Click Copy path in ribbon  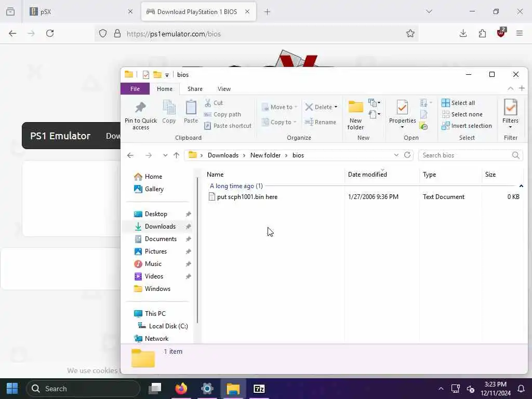point(222,114)
